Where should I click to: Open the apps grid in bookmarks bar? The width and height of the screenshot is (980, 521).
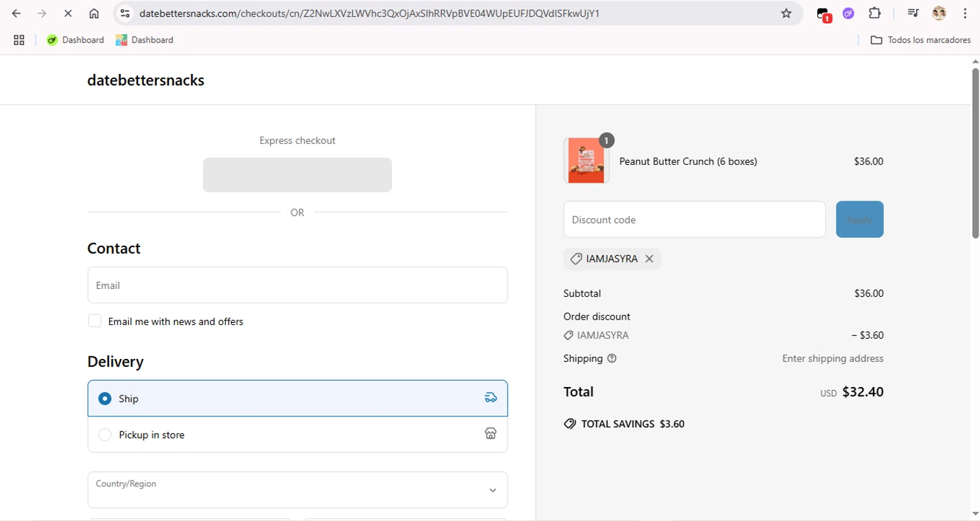click(x=19, y=40)
